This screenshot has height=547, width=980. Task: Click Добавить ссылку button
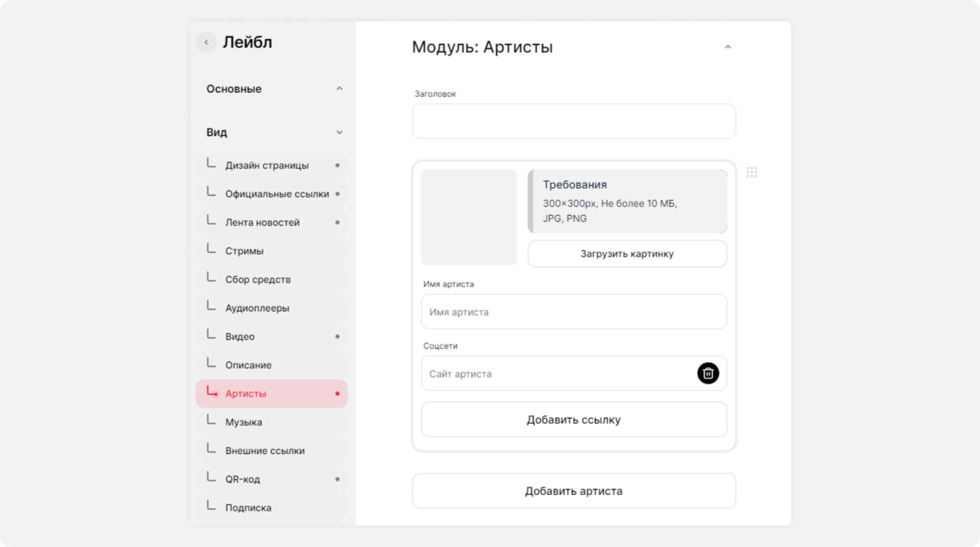point(574,419)
